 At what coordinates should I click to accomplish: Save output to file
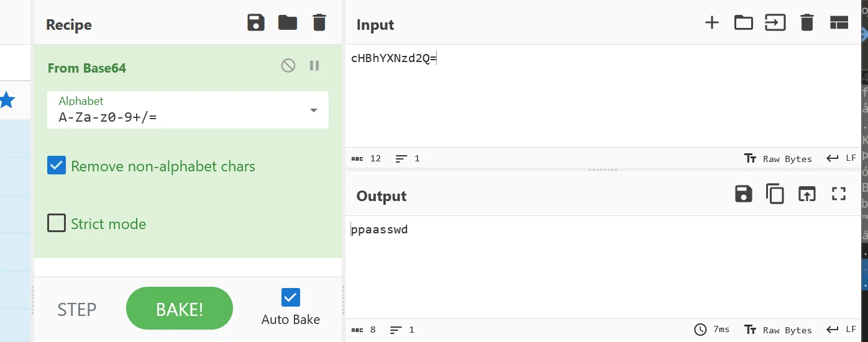743,194
